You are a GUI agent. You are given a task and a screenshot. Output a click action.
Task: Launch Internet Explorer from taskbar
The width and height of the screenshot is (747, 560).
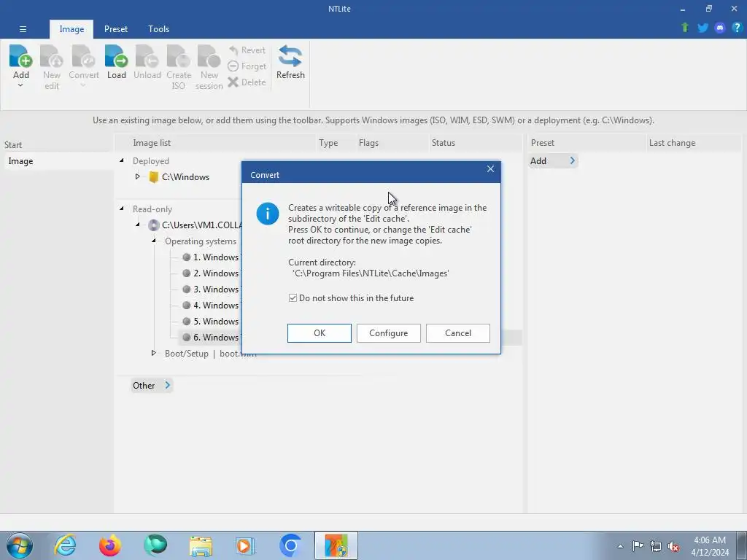(x=65, y=545)
